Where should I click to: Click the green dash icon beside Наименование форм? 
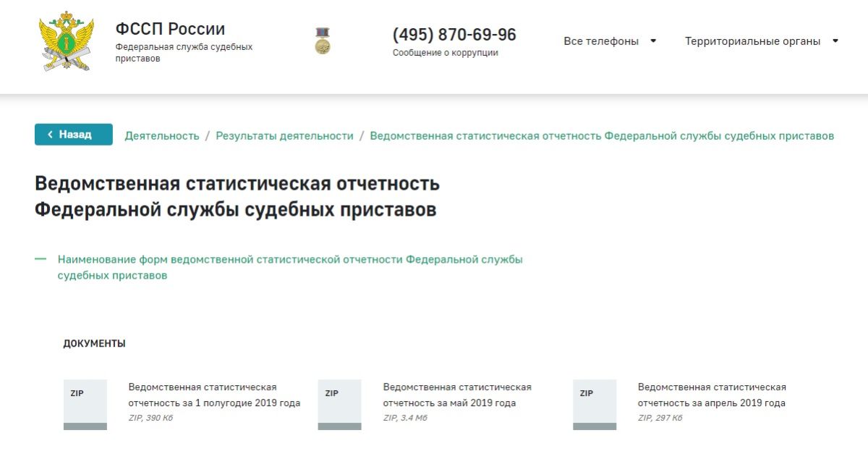coord(41,259)
